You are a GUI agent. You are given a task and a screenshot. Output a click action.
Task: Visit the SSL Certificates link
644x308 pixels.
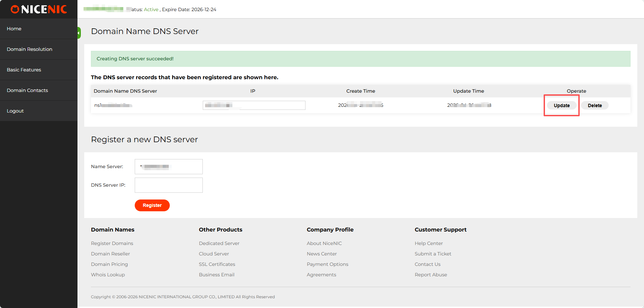click(217, 264)
